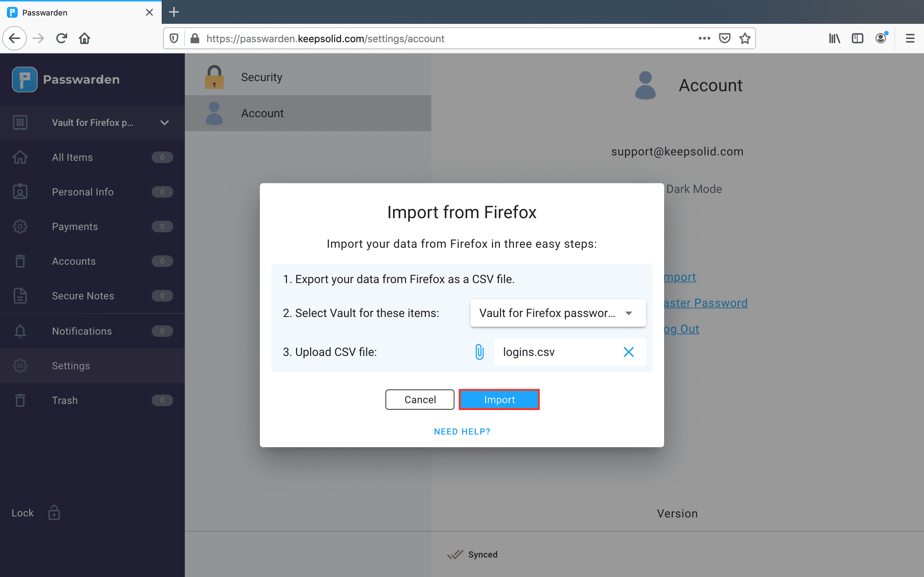Open the NEED HELP? link
The height and width of the screenshot is (577, 924).
pos(462,432)
